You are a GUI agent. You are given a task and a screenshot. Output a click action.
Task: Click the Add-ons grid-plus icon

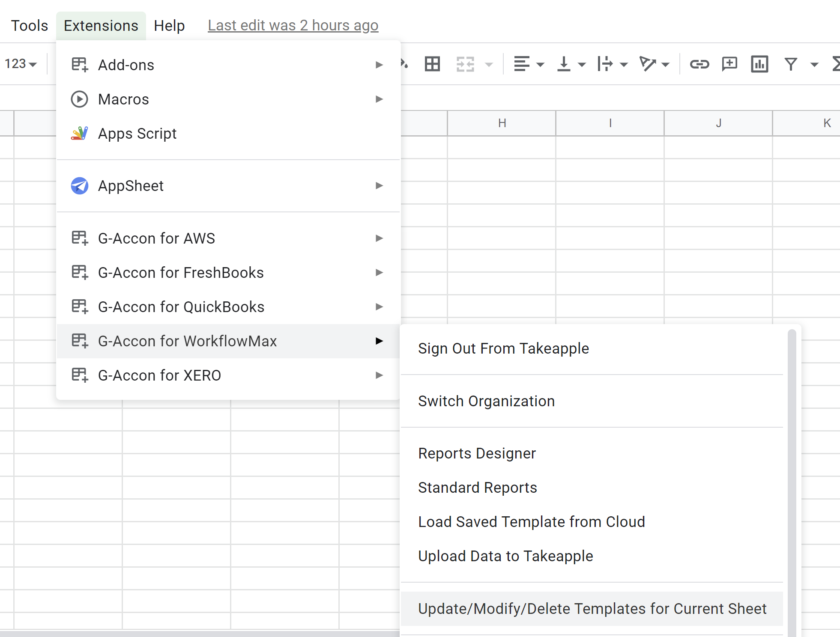click(80, 65)
